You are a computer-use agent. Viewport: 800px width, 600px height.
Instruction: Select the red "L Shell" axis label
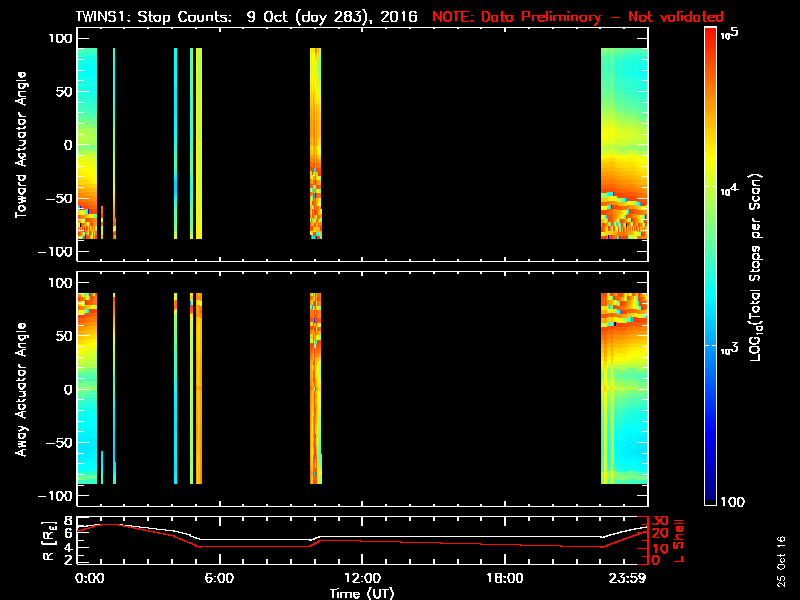click(x=679, y=540)
